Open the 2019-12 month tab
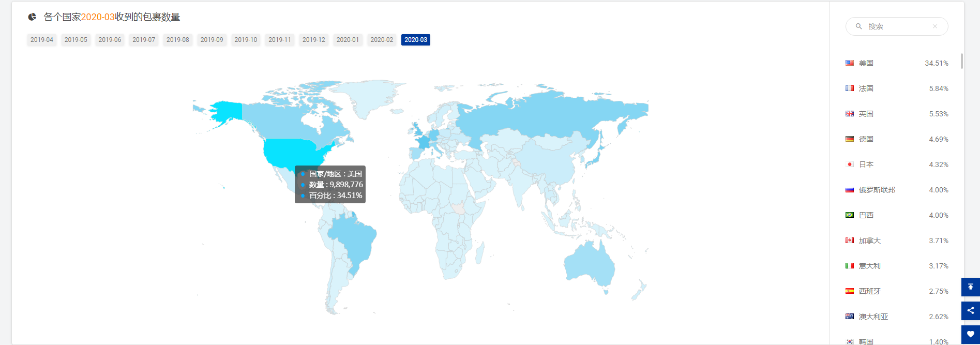Screen dimensions: 980x345 [x=313, y=40]
